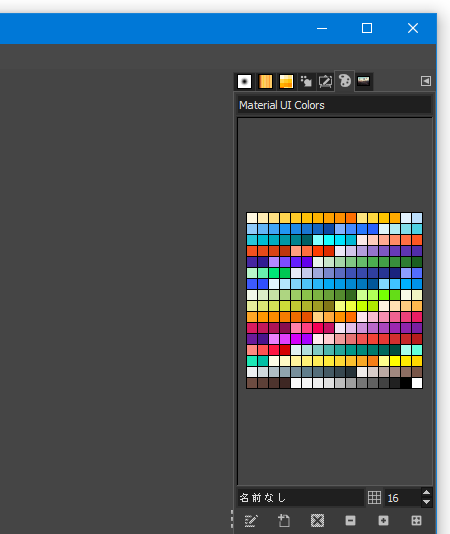
Task: Delete the selected palette color
Action: tap(317, 521)
